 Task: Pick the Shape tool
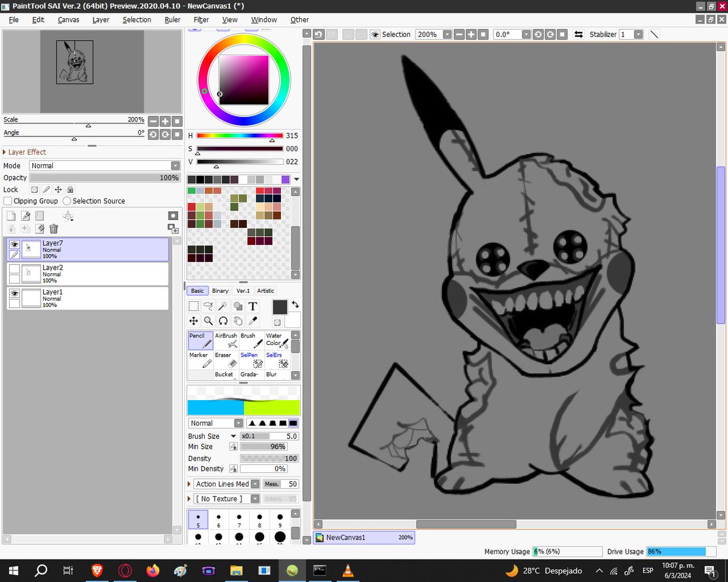[x=238, y=306]
